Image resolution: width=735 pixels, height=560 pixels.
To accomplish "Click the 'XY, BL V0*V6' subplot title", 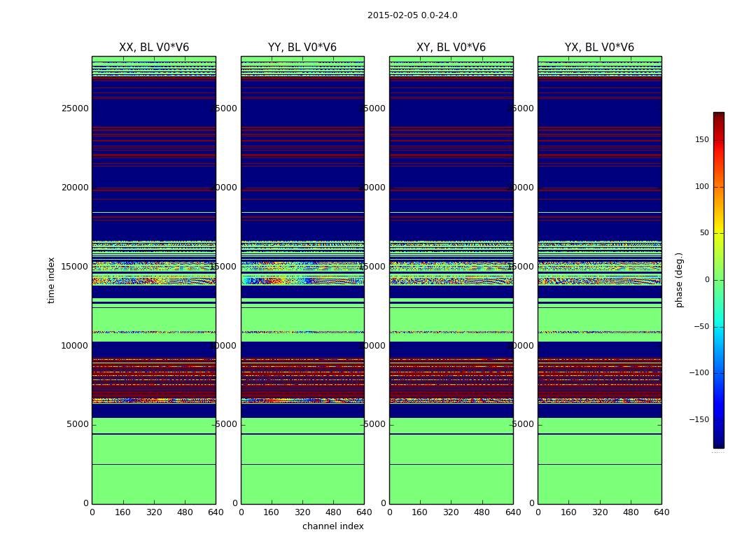I will point(451,48).
